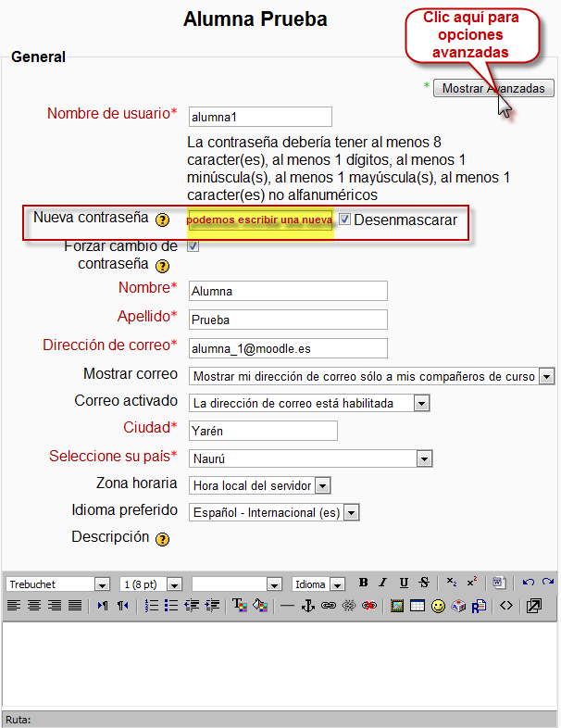This screenshot has width=561, height=728.
Task: Toggle the Forzar cambio de contraseña checkbox
Action: [x=193, y=246]
